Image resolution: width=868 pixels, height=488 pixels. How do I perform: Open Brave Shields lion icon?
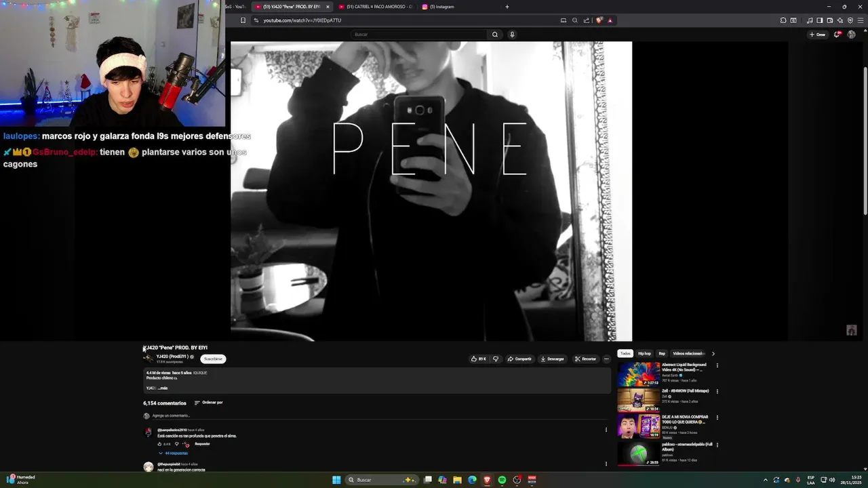coord(599,20)
